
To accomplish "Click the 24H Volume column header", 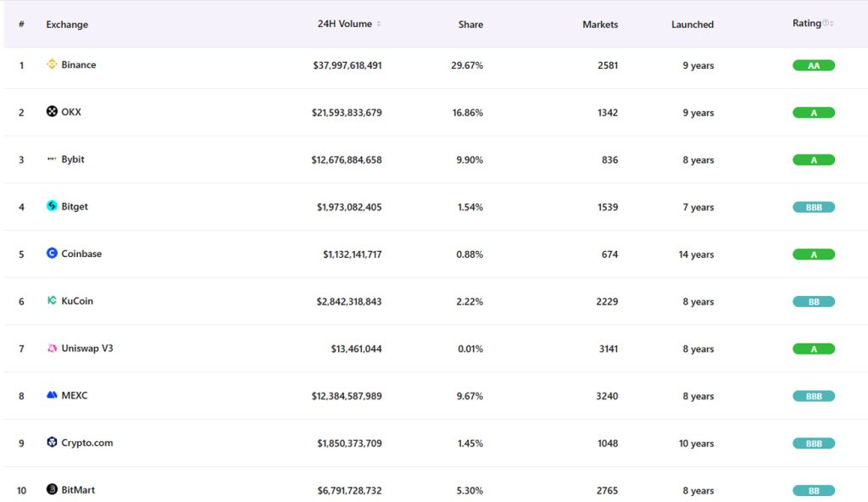I will (344, 24).
